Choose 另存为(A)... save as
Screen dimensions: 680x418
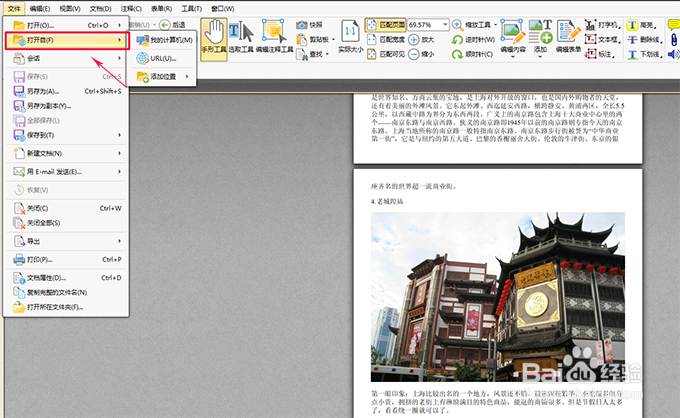click(67, 91)
